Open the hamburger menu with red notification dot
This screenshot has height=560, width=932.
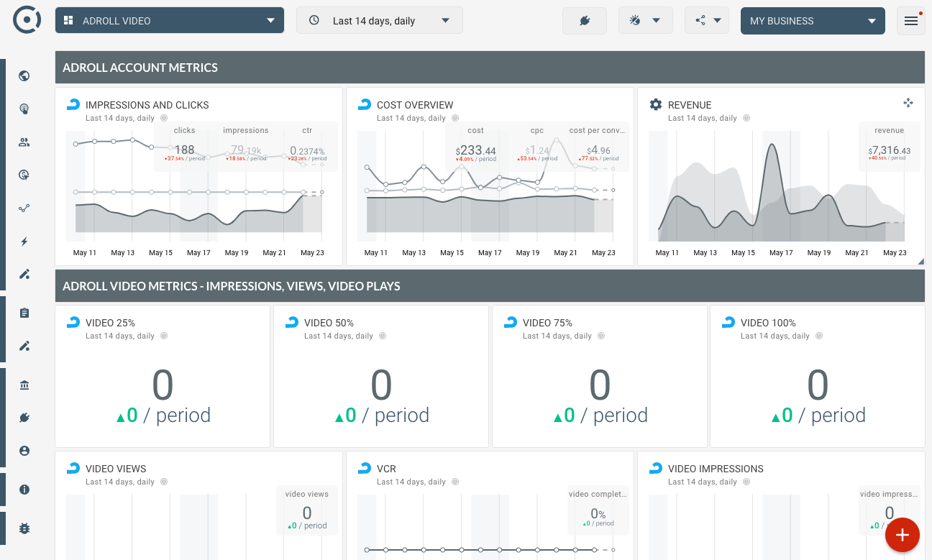911,21
